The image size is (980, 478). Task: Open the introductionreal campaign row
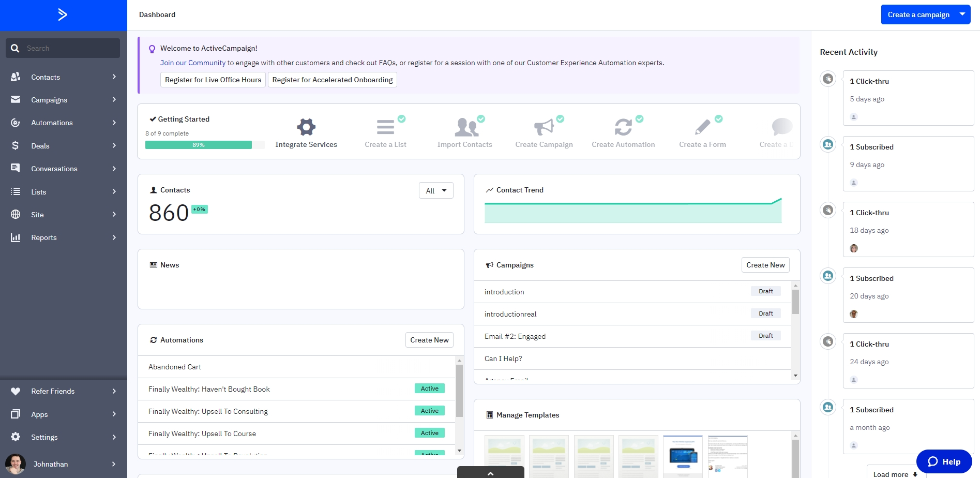632,314
